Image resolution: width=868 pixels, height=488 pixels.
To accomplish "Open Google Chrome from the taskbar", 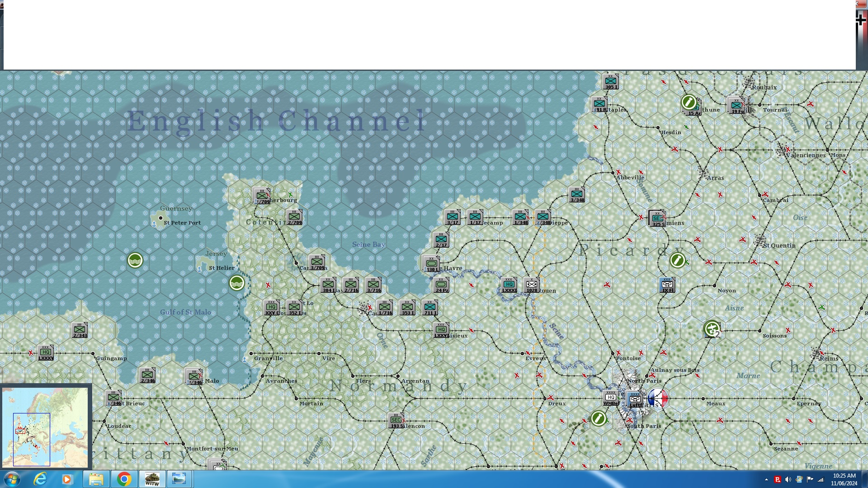I will 124,479.
